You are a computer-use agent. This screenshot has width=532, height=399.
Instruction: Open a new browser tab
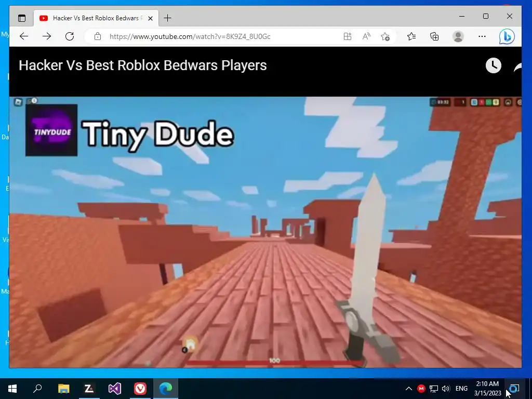[x=168, y=18]
